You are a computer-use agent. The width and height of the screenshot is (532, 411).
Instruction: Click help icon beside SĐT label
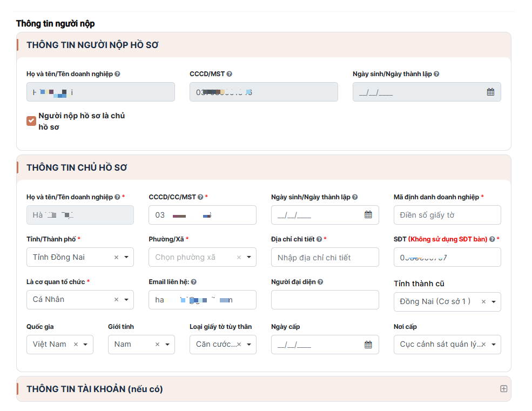(492, 239)
